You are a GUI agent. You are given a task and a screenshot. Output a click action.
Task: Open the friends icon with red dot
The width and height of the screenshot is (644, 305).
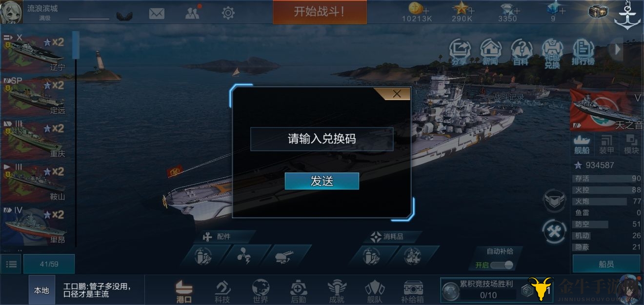(192, 13)
